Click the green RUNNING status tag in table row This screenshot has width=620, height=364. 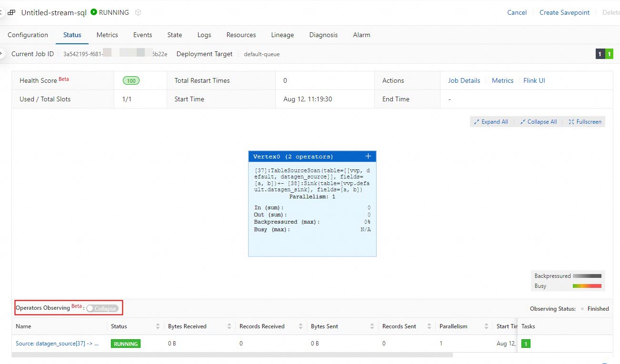(126, 344)
